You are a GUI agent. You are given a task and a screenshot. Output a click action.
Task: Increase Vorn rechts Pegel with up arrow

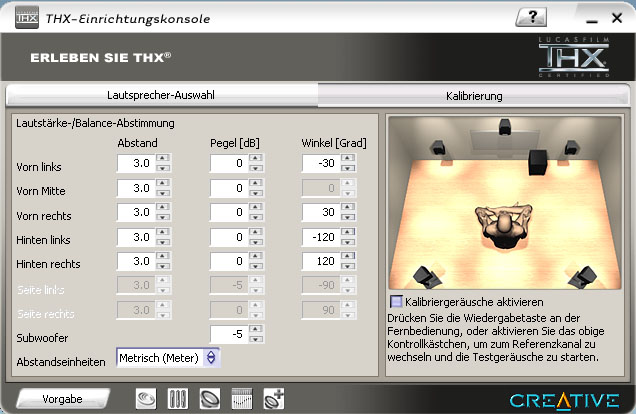click(x=256, y=207)
